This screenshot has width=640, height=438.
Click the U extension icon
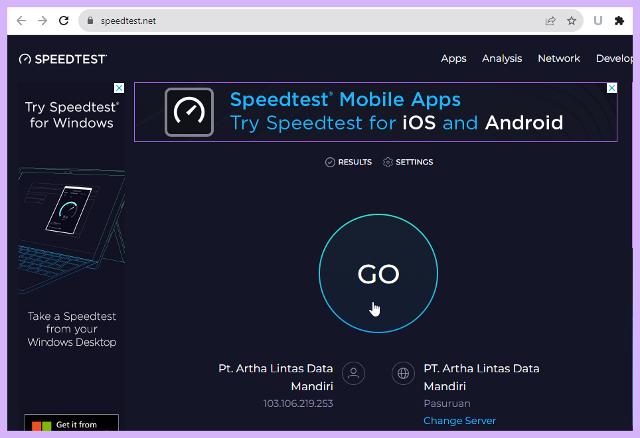click(598, 20)
